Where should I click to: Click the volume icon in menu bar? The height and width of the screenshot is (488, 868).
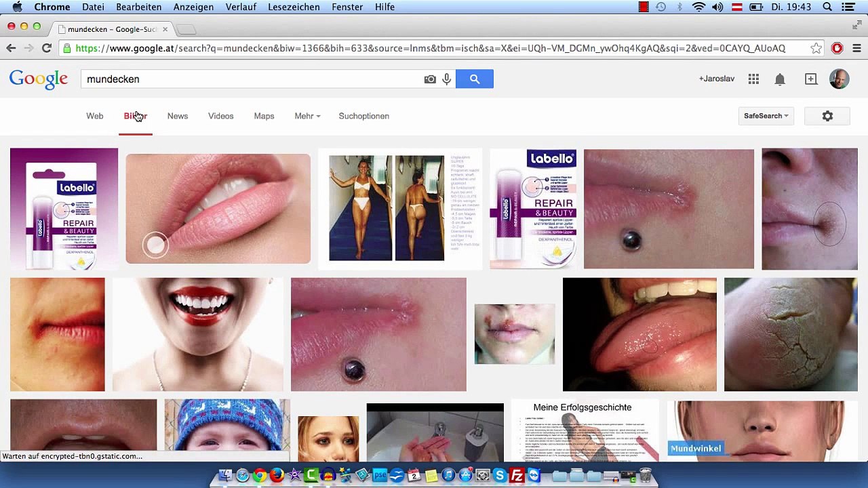[x=717, y=7]
